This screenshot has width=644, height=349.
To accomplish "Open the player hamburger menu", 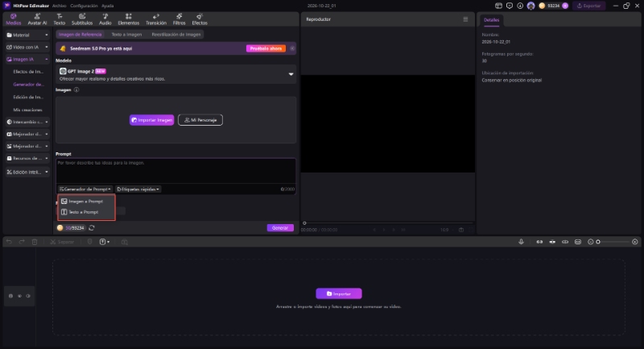I will [465, 19].
